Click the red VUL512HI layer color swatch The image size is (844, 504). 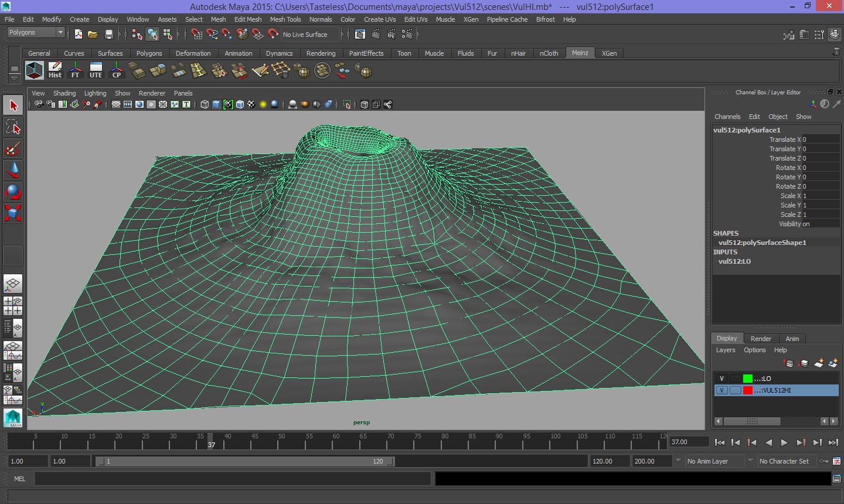(748, 390)
